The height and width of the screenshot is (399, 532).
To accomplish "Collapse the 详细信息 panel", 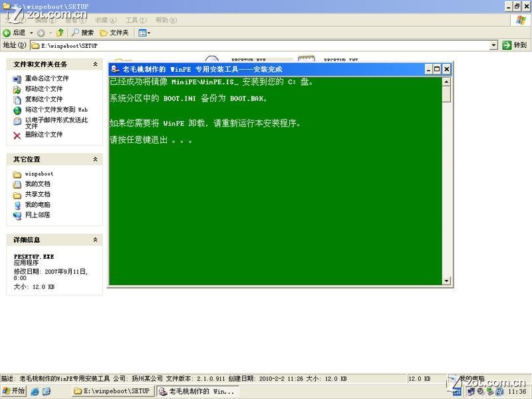I will [95, 240].
